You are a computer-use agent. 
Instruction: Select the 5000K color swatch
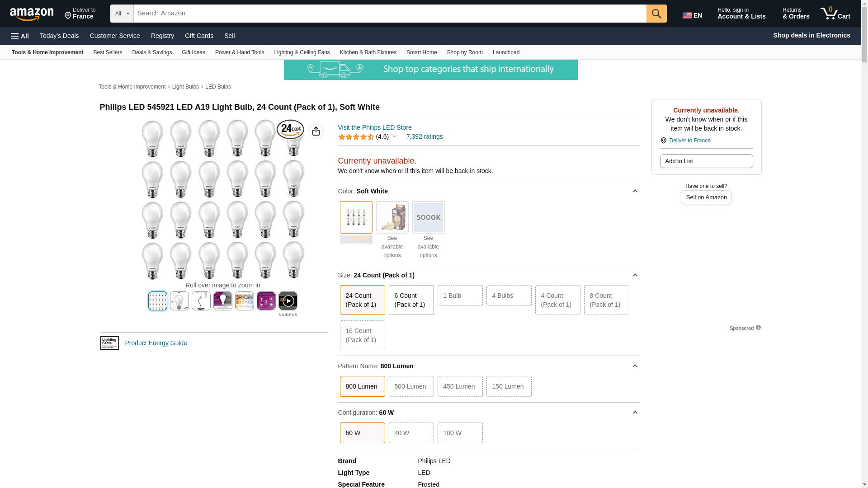point(428,217)
